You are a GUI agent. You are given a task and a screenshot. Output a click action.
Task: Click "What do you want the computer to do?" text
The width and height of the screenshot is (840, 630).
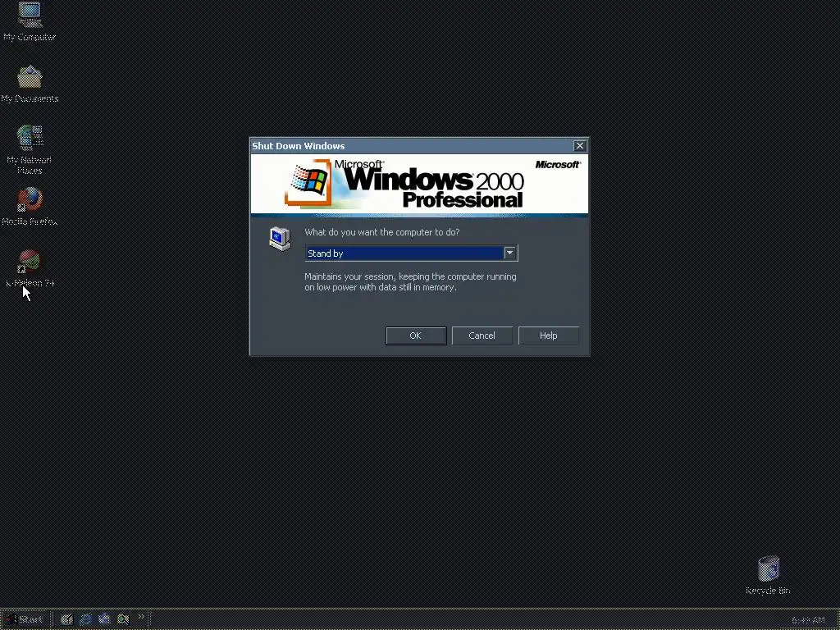point(382,232)
